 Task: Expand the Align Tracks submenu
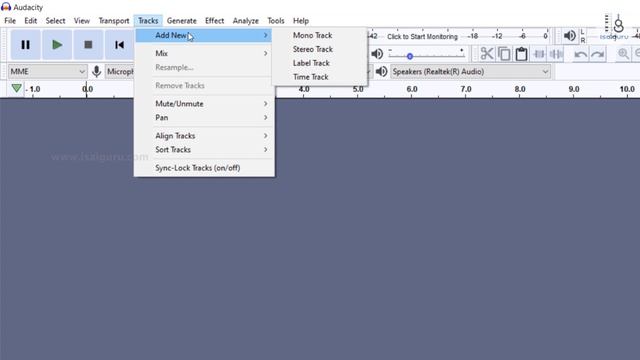(x=204, y=136)
